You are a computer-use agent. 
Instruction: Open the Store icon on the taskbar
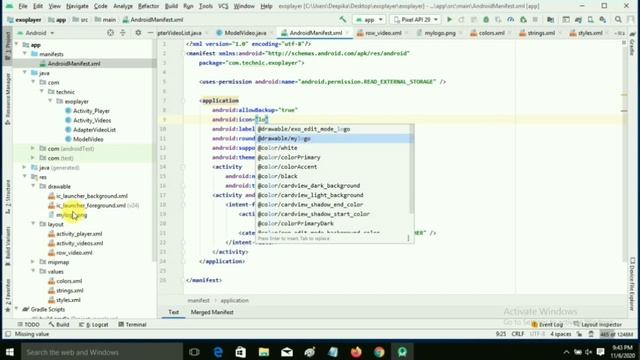pos(240,352)
